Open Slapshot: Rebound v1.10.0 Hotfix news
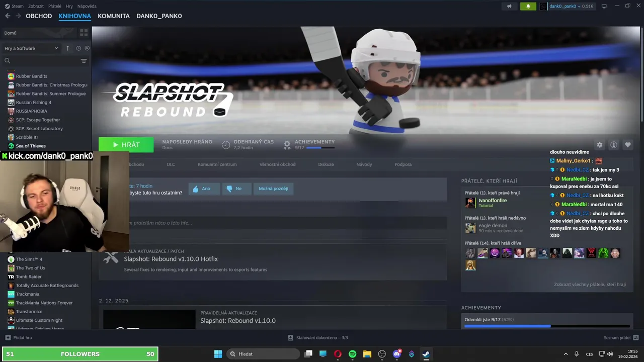 (x=171, y=259)
